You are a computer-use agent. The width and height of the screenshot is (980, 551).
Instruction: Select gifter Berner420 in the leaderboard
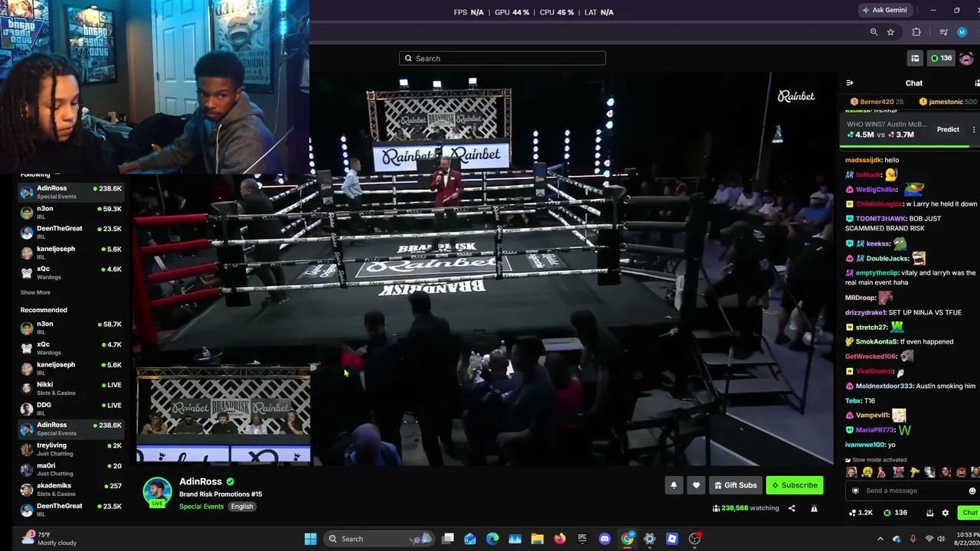pyautogui.click(x=877, y=102)
